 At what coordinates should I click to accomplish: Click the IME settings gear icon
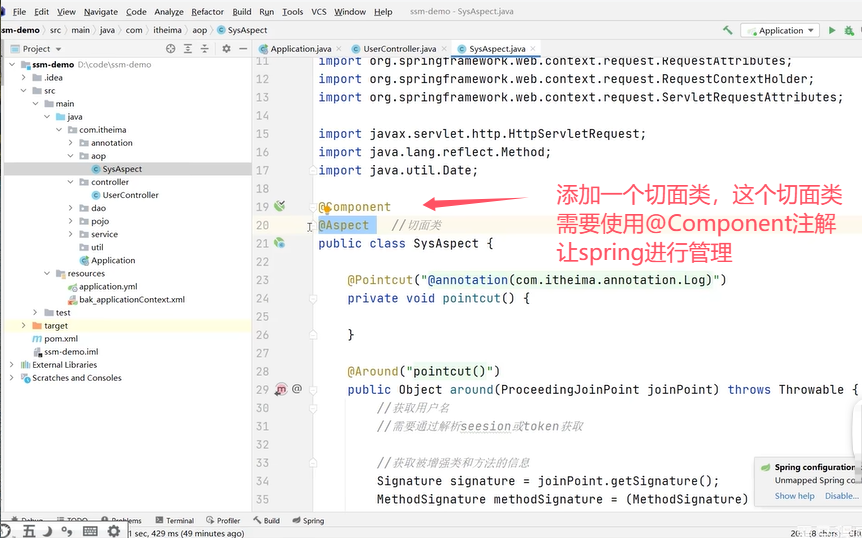113,531
